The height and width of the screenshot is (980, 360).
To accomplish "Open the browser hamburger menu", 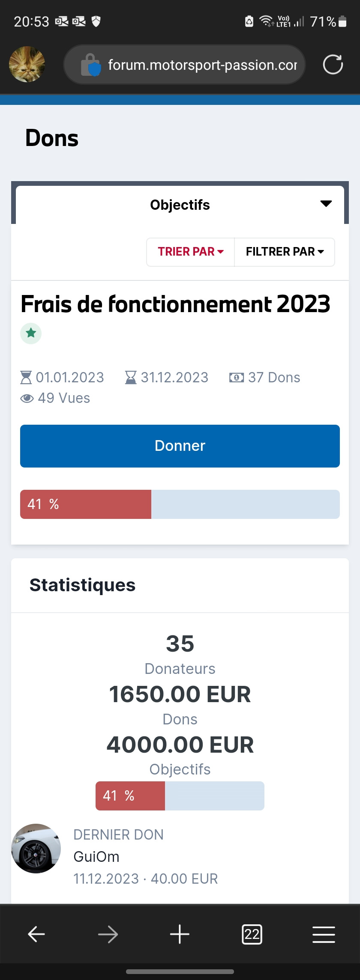I will point(324,934).
